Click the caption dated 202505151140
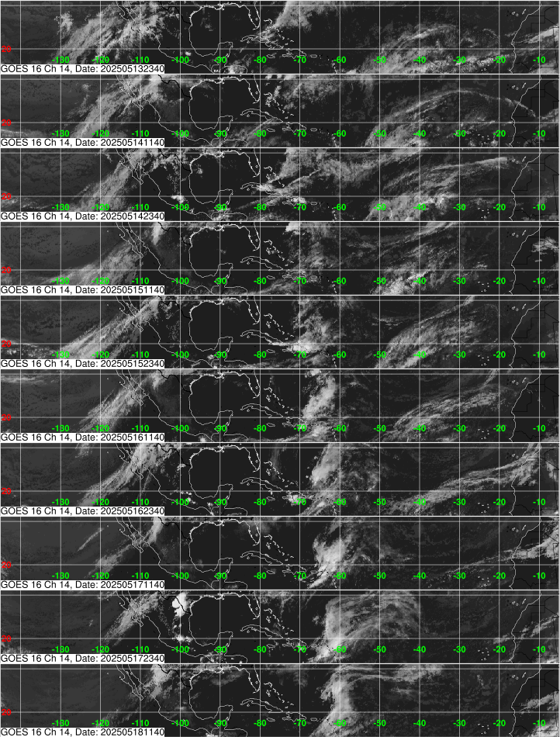The height and width of the screenshot is (737, 560). coord(83,290)
